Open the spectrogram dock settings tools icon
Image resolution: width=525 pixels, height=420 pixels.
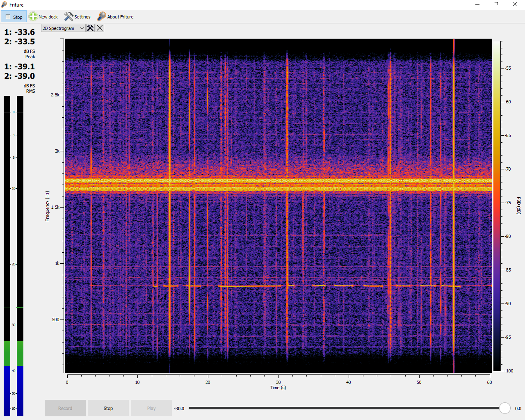pyautogui.click(x=90, y=28)
